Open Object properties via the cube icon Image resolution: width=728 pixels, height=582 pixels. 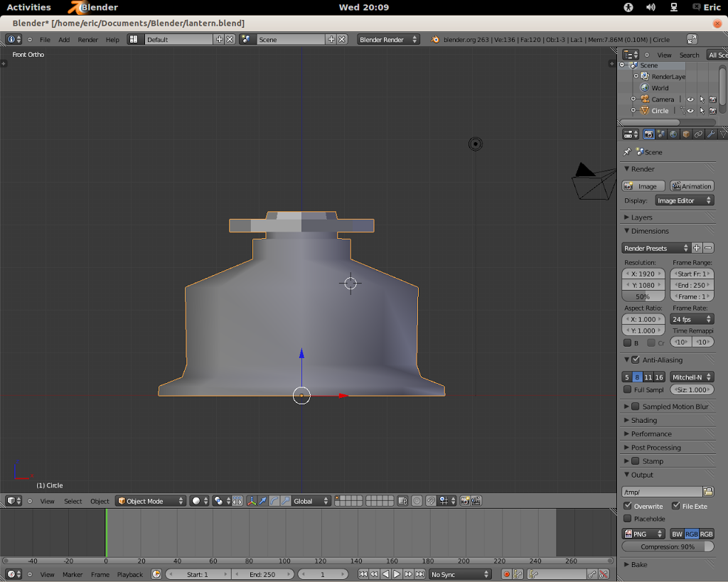(687, 134)
